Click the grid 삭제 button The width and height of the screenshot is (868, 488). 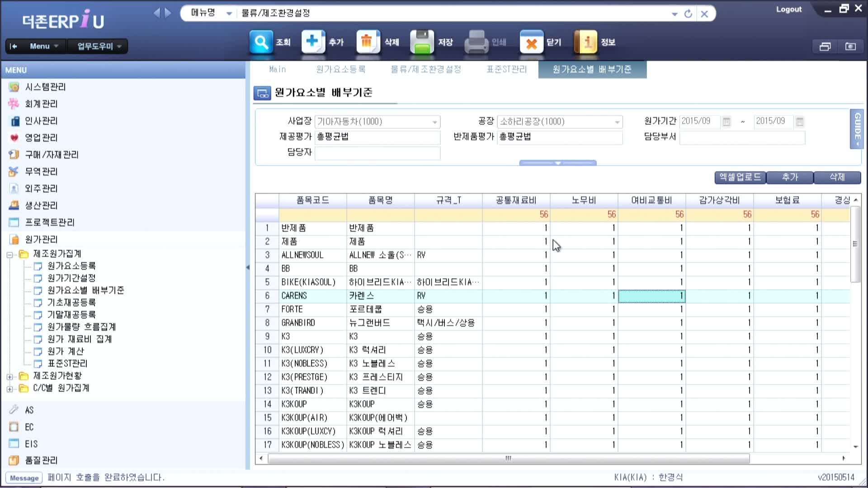pyautogui.click(x=837, y=177)
